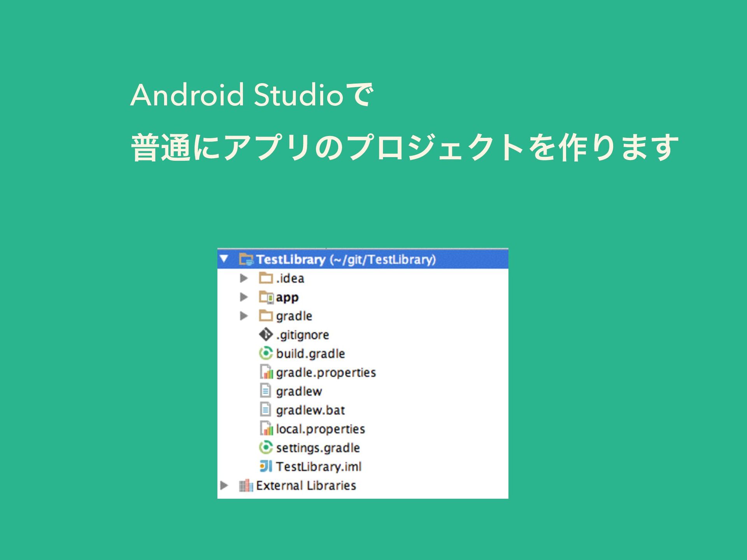Expand the app module arrow

(x=244, y=297)
